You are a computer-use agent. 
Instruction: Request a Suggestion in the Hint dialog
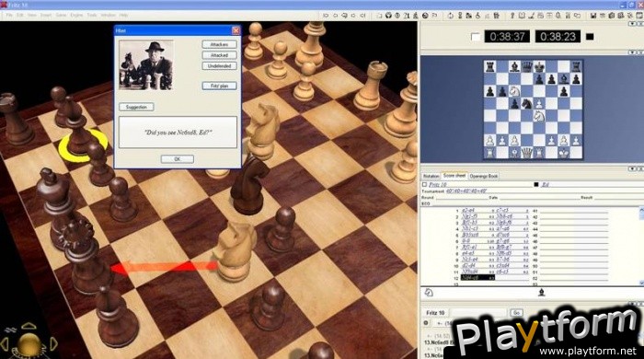click(x=136, y=107)
